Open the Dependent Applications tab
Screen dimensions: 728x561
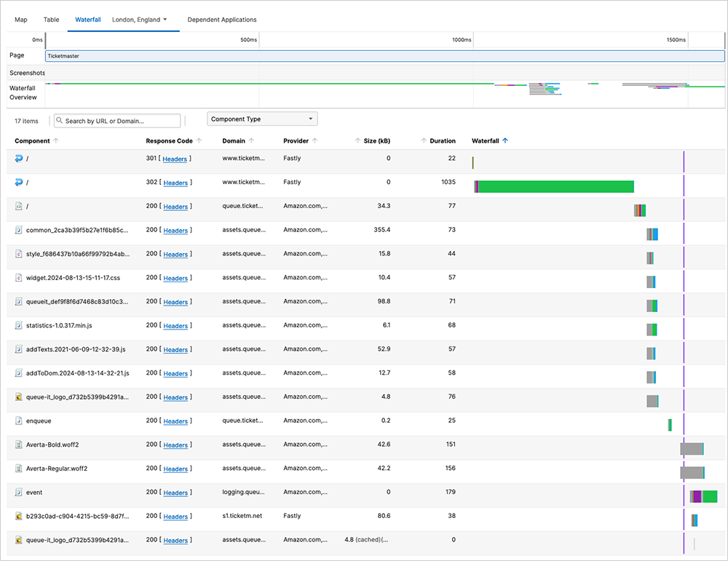tap(222, 20)
